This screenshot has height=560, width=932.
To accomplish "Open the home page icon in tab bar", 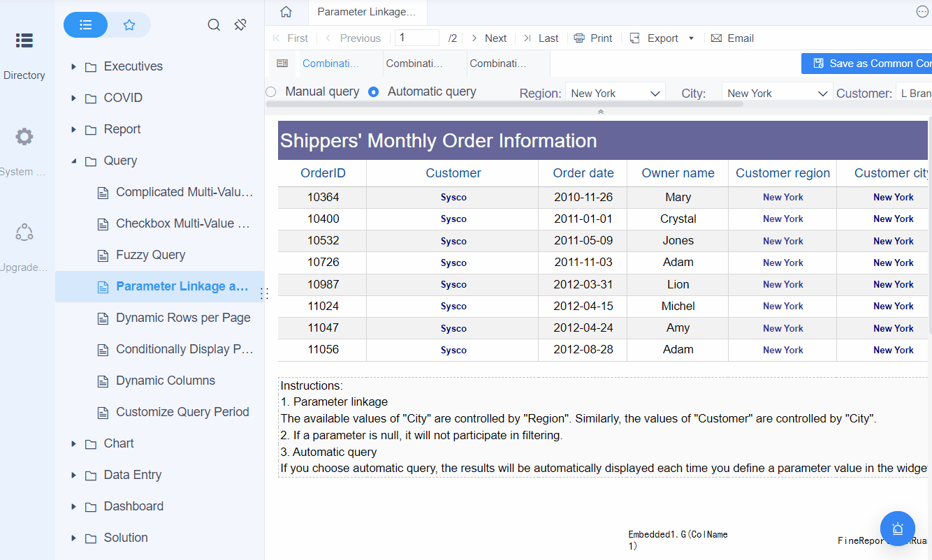I will pyautogui.click(x=285, y=12).
